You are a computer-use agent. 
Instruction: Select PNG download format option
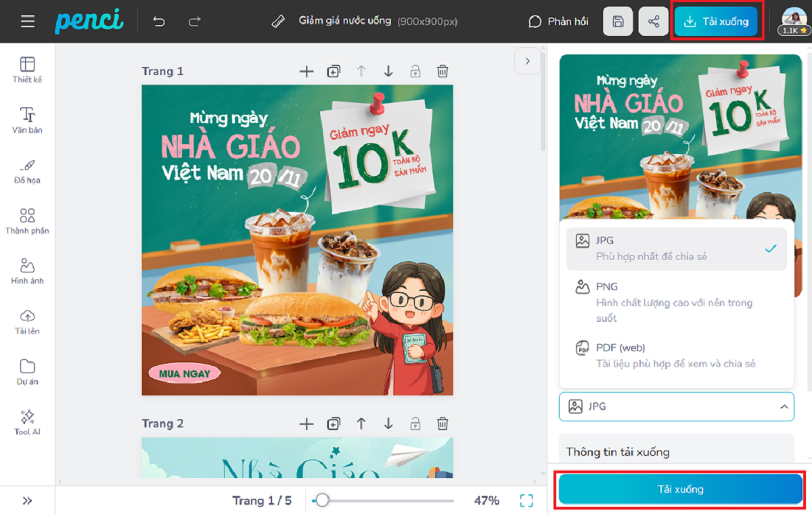tap(676, 302)
